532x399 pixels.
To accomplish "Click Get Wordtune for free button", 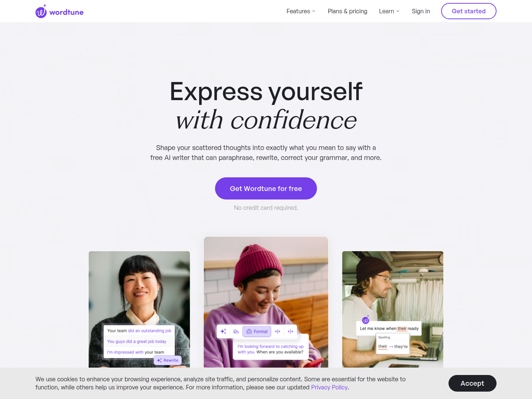I will pos(266,188).
